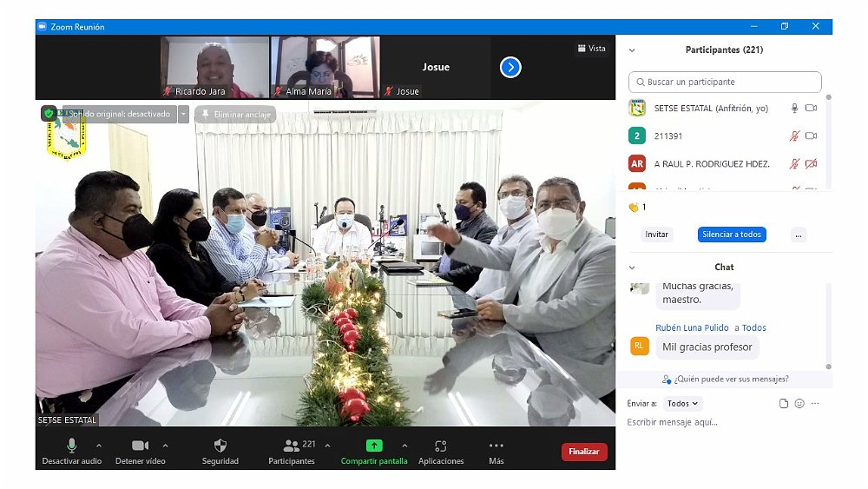The width and height of the screenshot is (868, 489).
Task: Click the file attachment icon in chat
Action: pyautogui.click(x=784, y=404)
